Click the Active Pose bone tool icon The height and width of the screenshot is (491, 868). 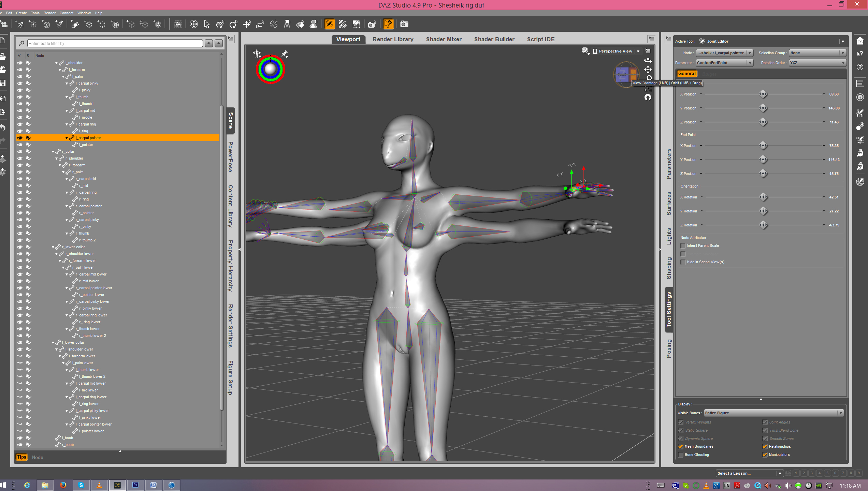pos(274,24)
